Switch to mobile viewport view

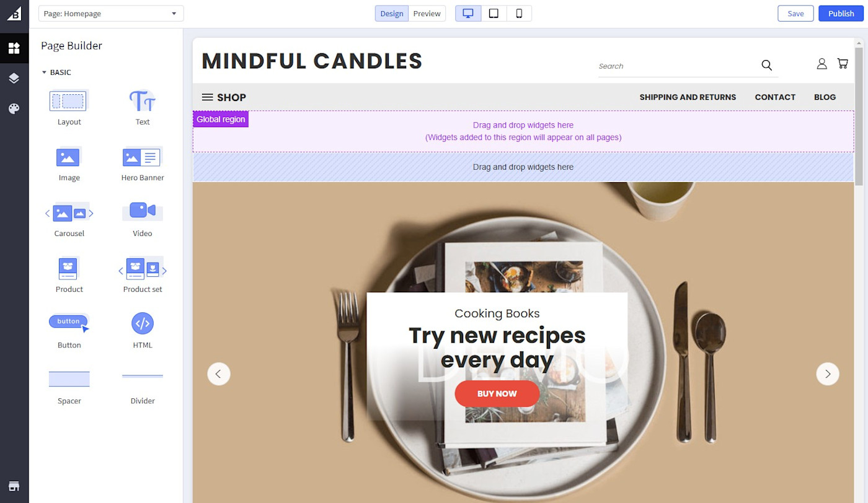tap(519, 14)
